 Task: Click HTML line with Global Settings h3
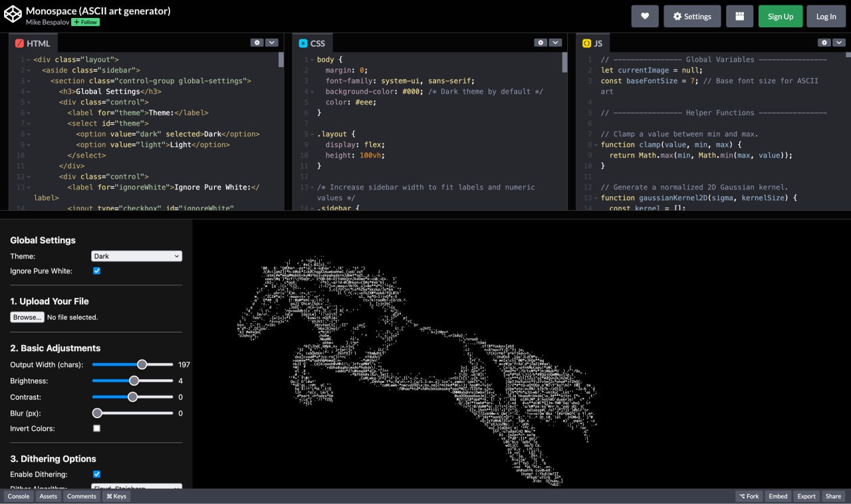(110, 92)
